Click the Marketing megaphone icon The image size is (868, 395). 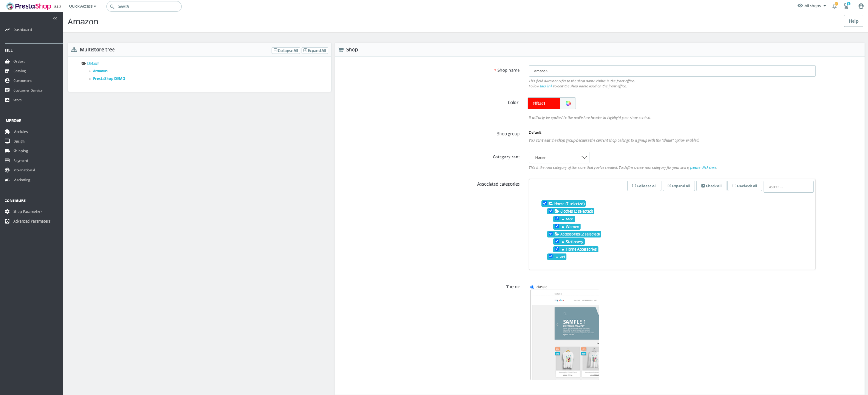(x=7, y=180)
